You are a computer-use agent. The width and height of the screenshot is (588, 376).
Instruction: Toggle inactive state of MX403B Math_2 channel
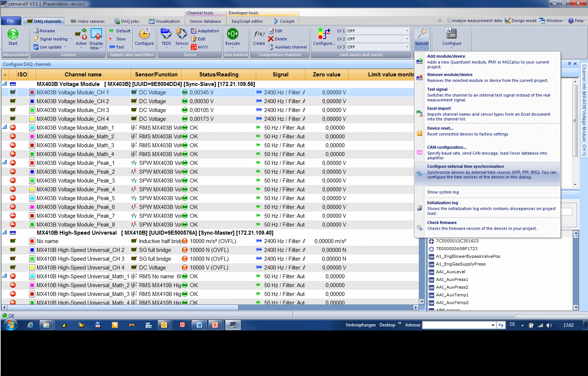point(13,137)
